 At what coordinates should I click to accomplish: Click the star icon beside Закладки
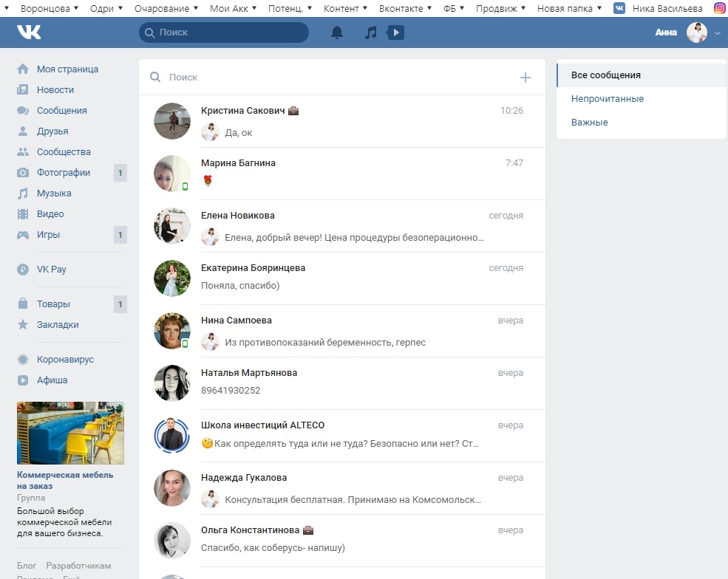(23, 325)
